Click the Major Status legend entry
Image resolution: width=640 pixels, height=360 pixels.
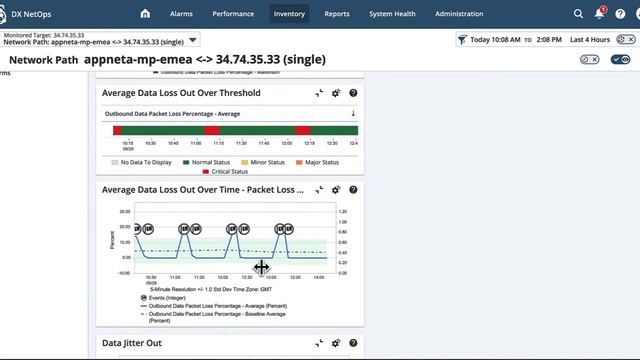coord(317,162)
